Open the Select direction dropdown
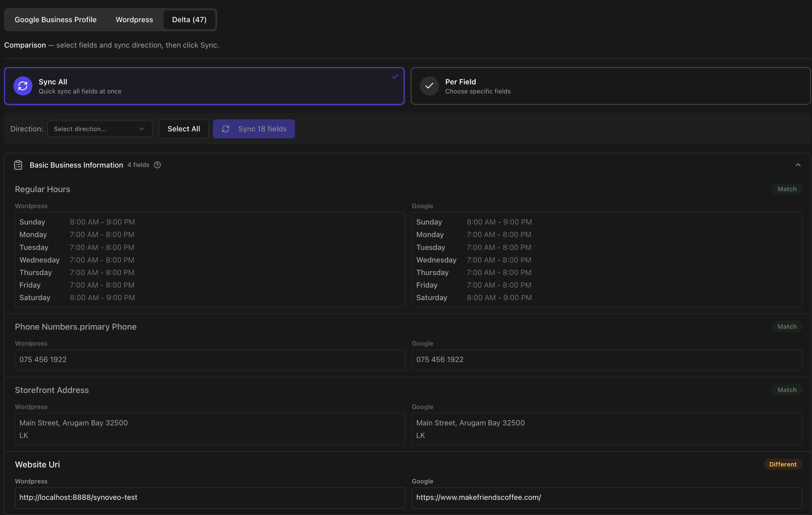This screenshot has height=515, width=812. tap(100, 129)
